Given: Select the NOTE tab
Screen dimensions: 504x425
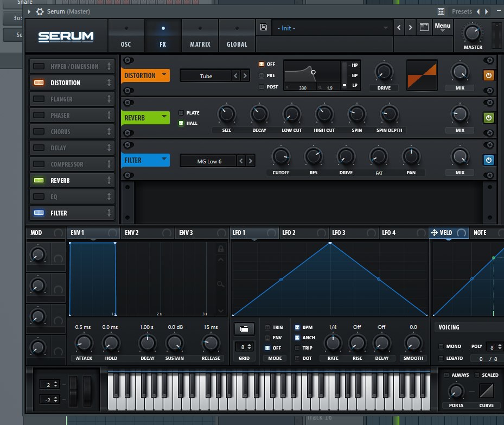Looking at the screenshot, I should 480,232.
